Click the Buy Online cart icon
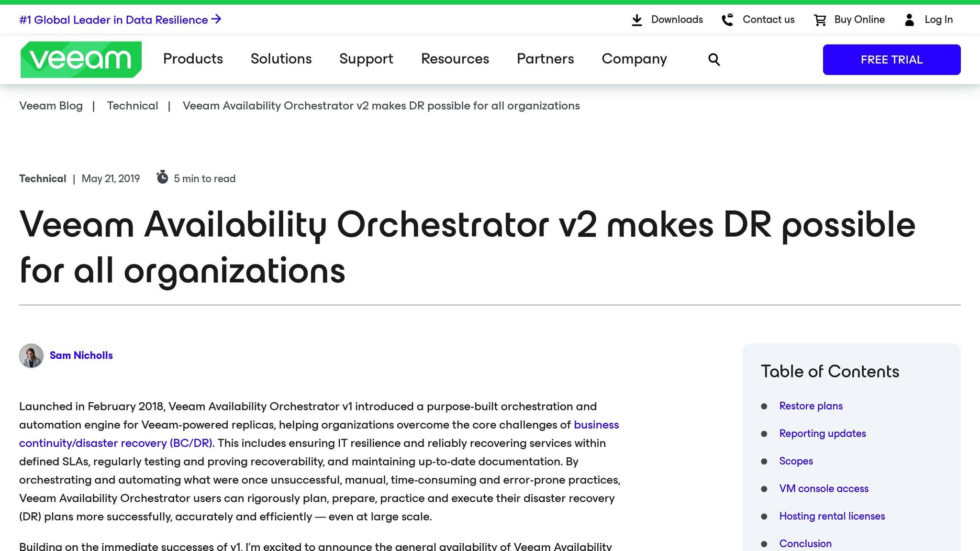Screen dimensions: 980x551 [820, 20]
